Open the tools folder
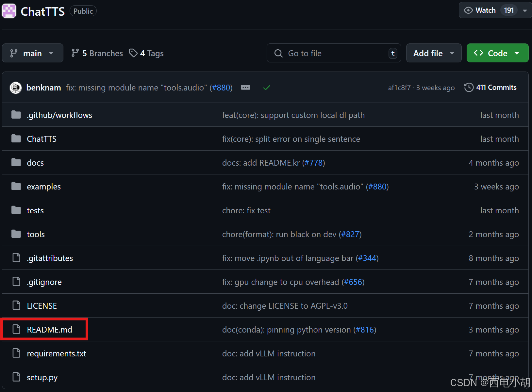The height and width of the screenshot is (392, 532). 36,234
